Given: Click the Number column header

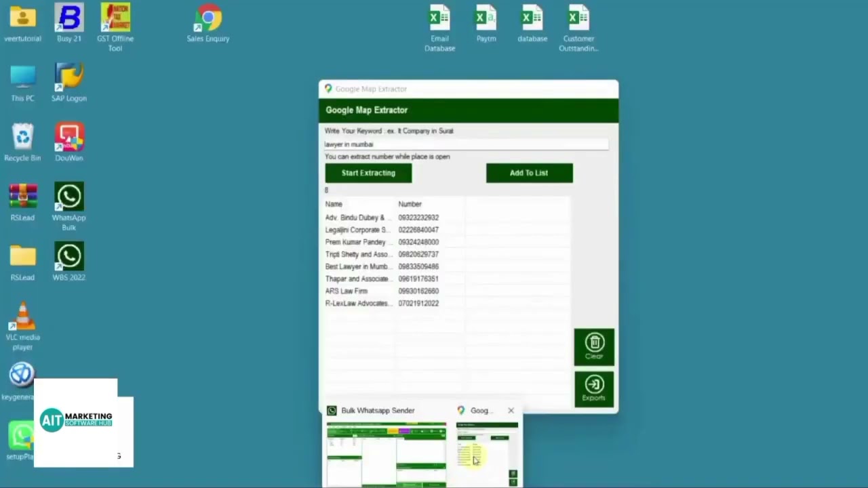Looking at the screenshot, I should 410,204.
